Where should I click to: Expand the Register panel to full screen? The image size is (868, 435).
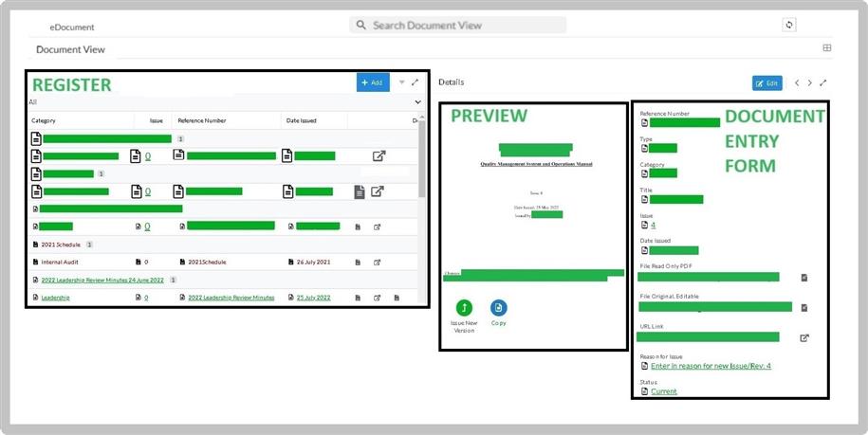(x=415, y=82)
